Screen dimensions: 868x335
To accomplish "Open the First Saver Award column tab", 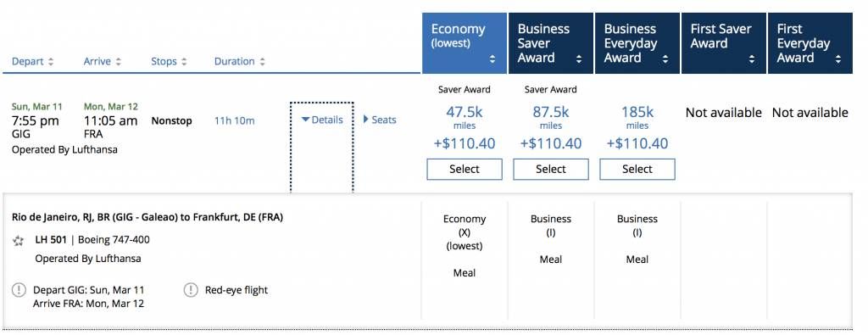I will click(x=724, y=43).
